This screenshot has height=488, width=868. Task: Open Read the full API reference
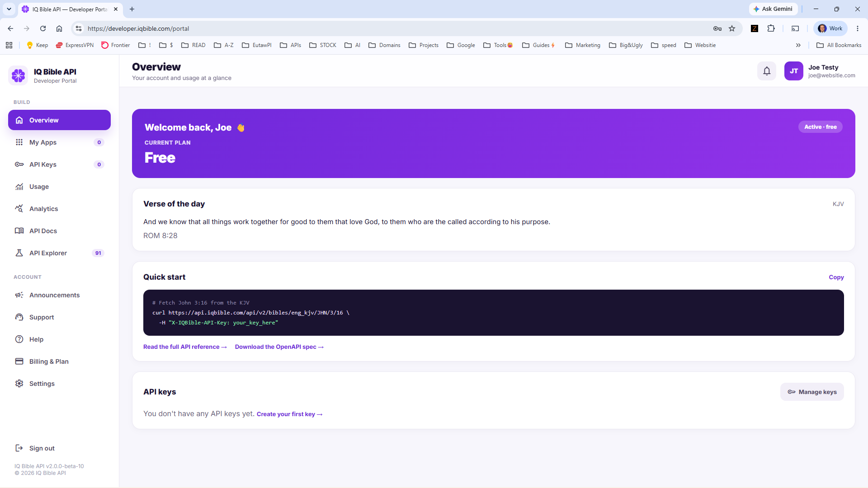coord(185,347)
